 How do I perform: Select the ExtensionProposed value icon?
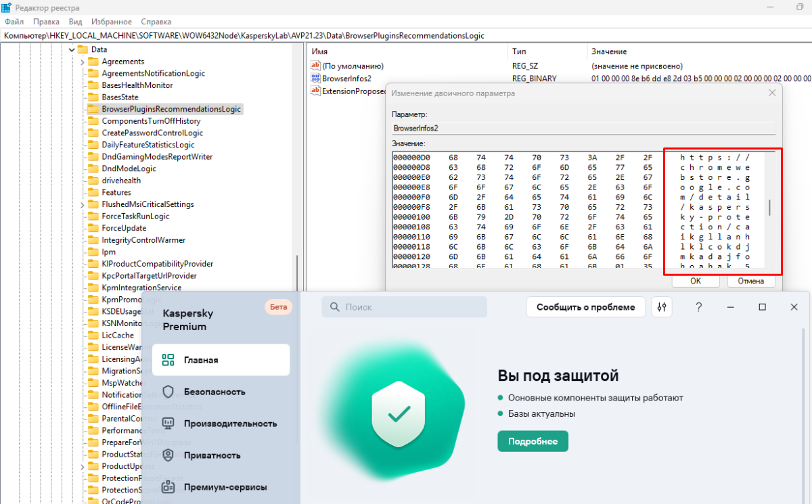[x=315, y=91]
